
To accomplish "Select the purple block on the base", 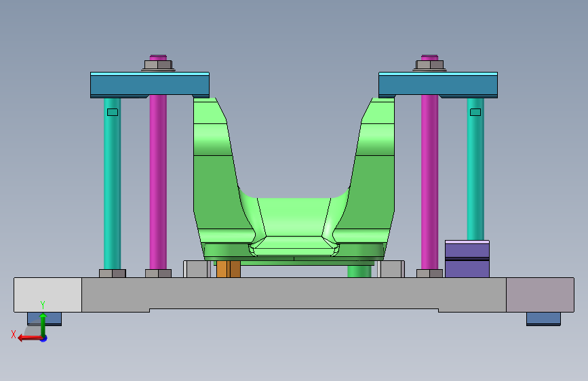I will tap(467, 259).
